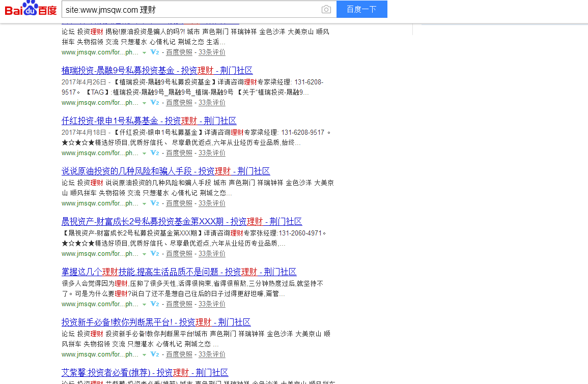Click 33条评价 under 仟红投资 result
This screenshot has height=384, width=588.
coord(212,153)
